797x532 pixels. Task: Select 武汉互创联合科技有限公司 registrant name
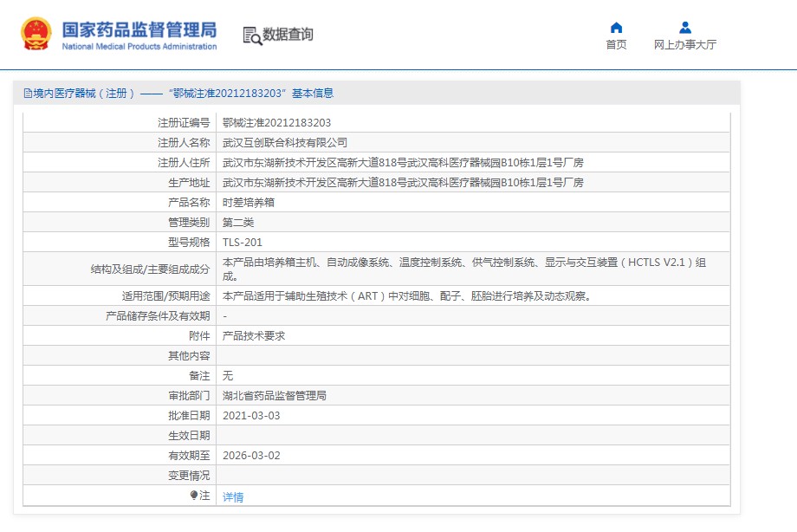pos(285,142)
